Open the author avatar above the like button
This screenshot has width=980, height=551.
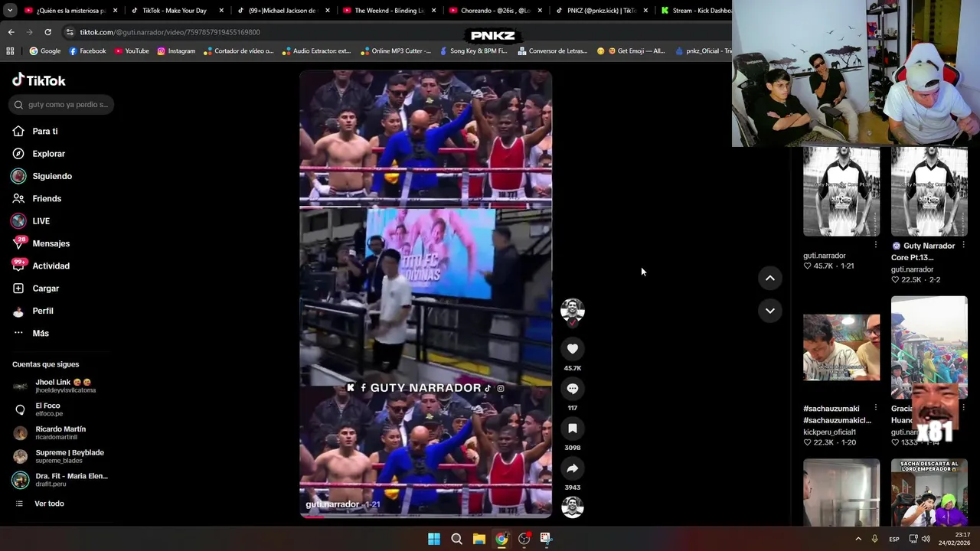(x=572, y=311)
